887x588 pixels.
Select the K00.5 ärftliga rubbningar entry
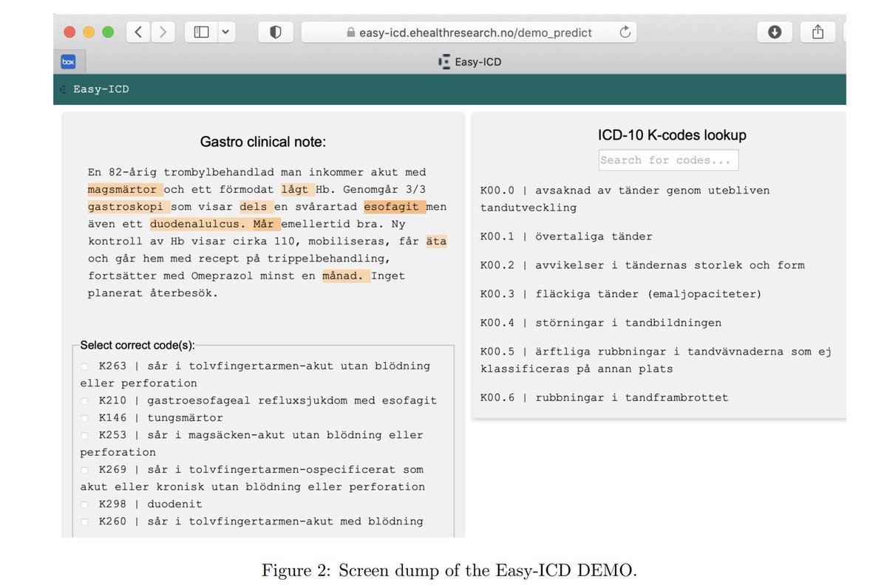656,360
